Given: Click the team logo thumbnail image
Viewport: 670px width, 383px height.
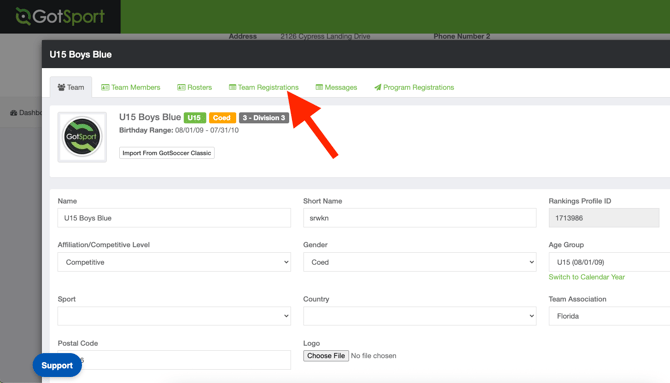Looking at the screenshot, I should (82, 137).
